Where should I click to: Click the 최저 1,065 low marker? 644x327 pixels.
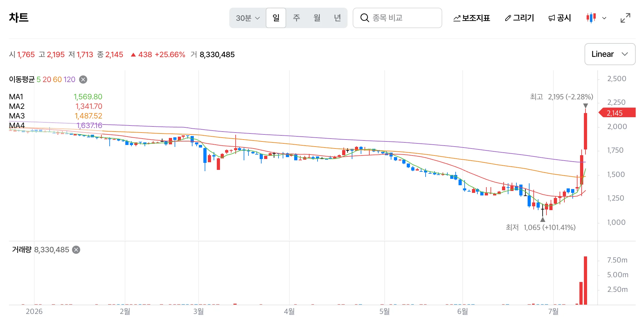541,227
